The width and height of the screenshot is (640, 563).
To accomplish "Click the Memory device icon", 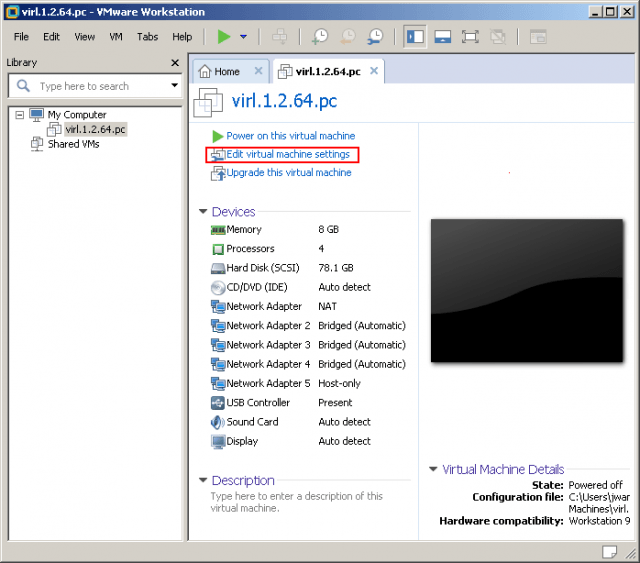I will click(x=218, y=230).
